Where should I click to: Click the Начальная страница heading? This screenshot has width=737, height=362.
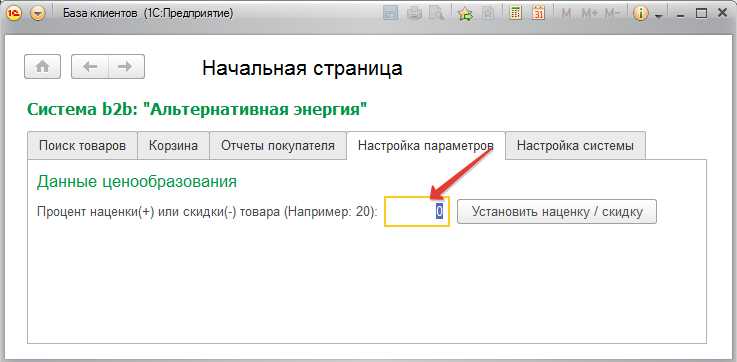[302, 68]
